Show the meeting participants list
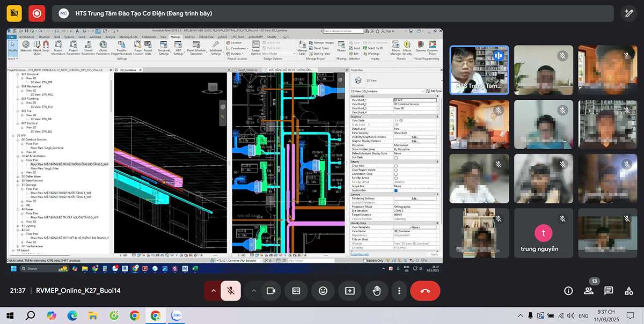Screen dimensions: 644x324 click(x=589, y=291)
